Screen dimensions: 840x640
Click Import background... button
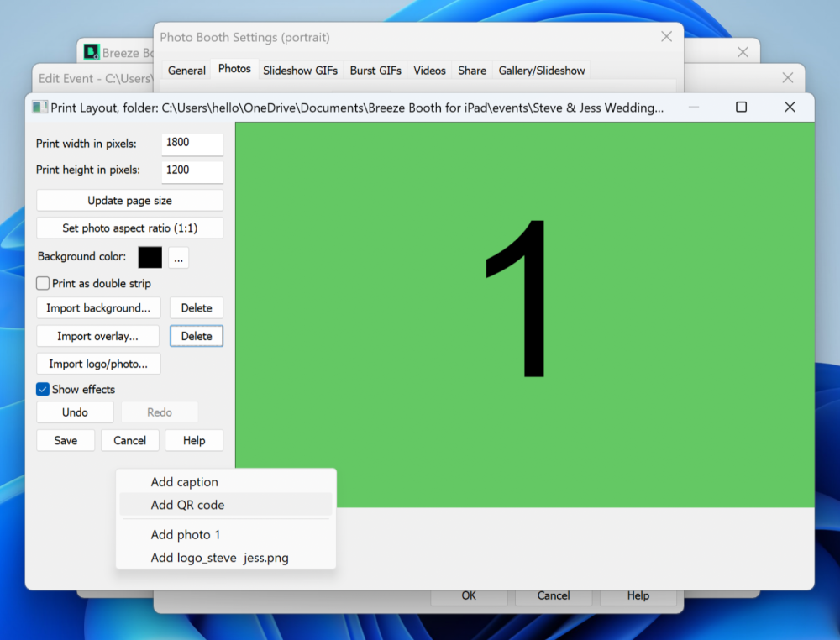coord(98,308)
